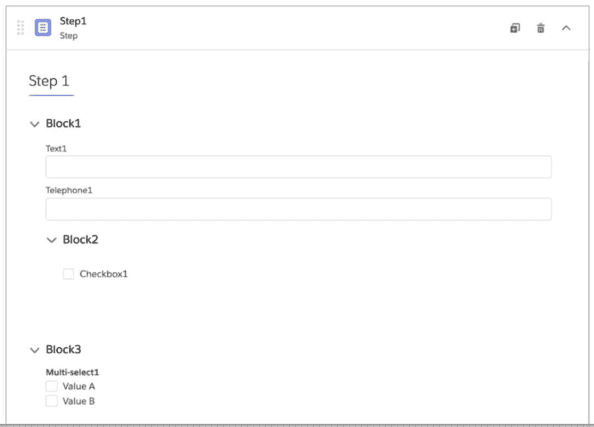
Task: Collapse the Block3 section
Action: point(34,350)
